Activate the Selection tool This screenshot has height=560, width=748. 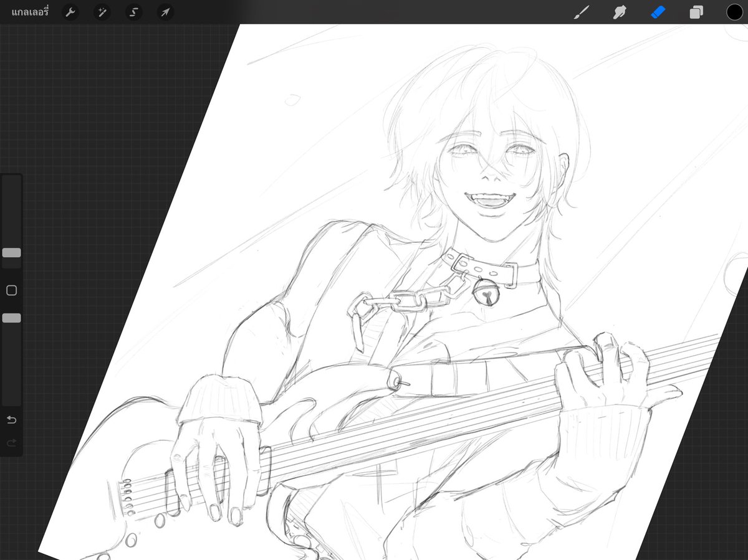point(133,12)
